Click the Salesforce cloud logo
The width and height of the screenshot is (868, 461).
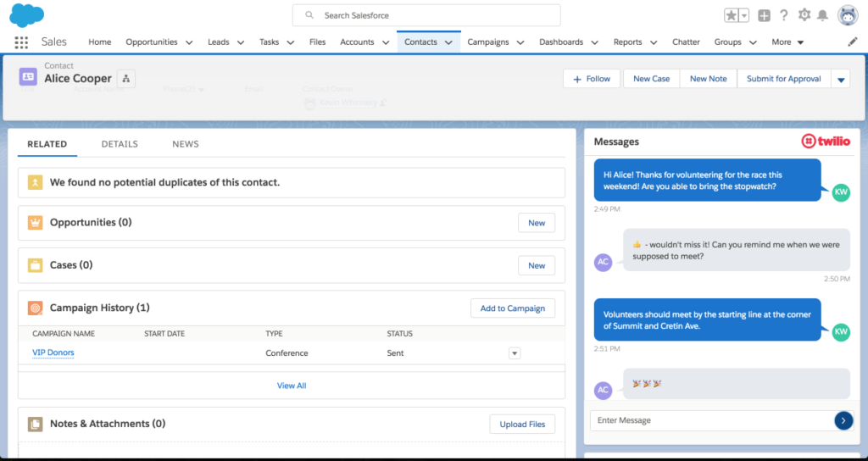(26, 15)
